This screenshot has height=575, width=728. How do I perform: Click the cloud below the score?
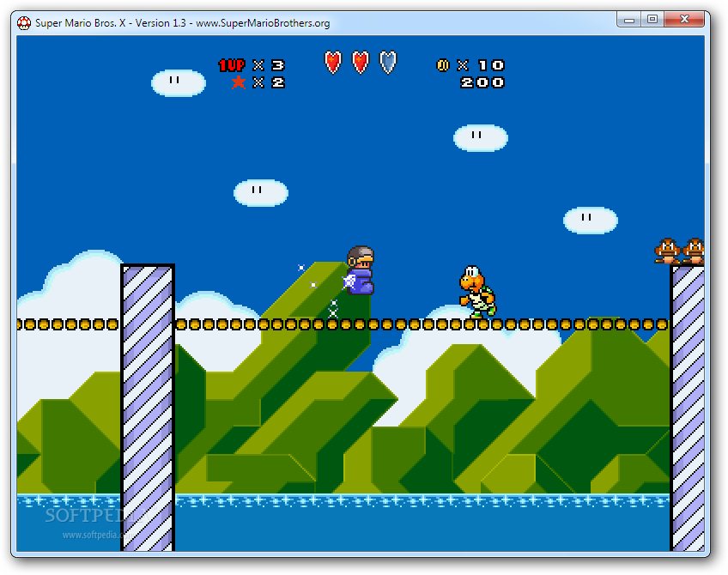click(481, 138)
